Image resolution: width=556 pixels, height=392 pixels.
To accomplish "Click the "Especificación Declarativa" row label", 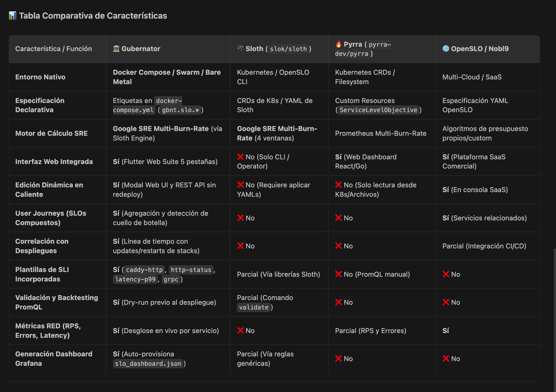I will pyautogui.click(x=40, y=105).
